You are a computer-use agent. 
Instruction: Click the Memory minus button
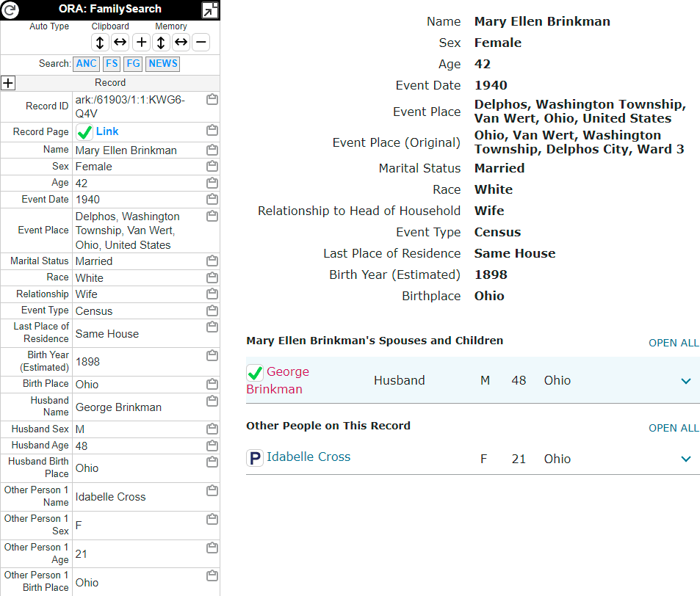click(201, 43)
